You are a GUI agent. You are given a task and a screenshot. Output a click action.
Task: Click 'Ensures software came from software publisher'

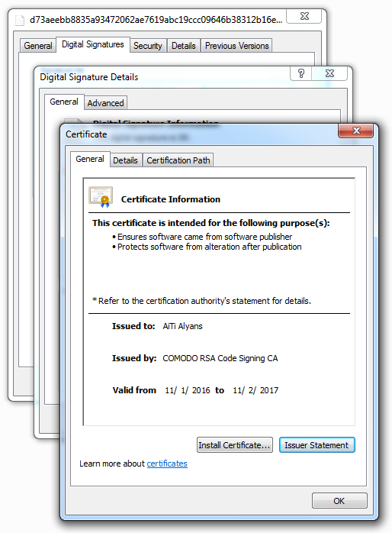pyautogui.click(x=204, y=237)
